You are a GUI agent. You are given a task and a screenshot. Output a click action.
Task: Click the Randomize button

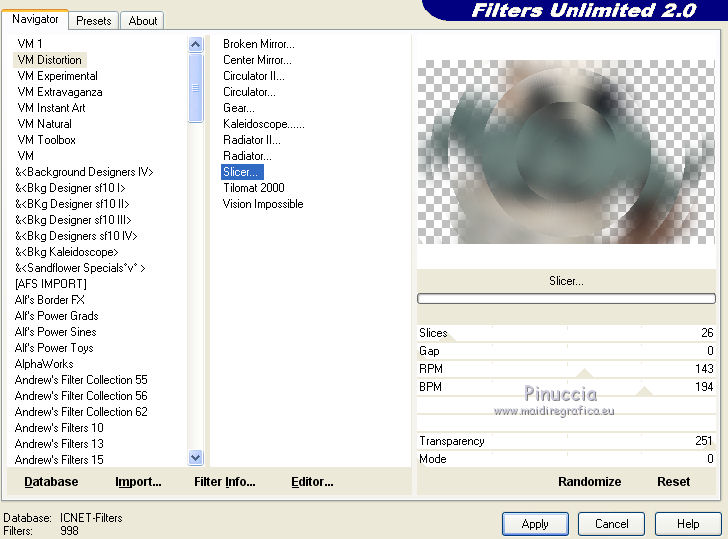(589, 481)
